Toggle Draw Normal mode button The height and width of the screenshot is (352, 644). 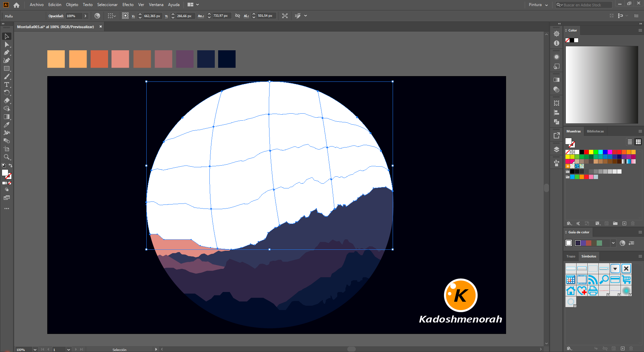6,189
